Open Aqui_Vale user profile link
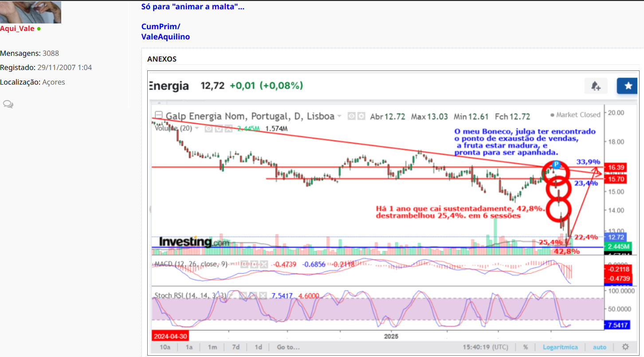Screen dimensions: 644x357 click(17, 29)
